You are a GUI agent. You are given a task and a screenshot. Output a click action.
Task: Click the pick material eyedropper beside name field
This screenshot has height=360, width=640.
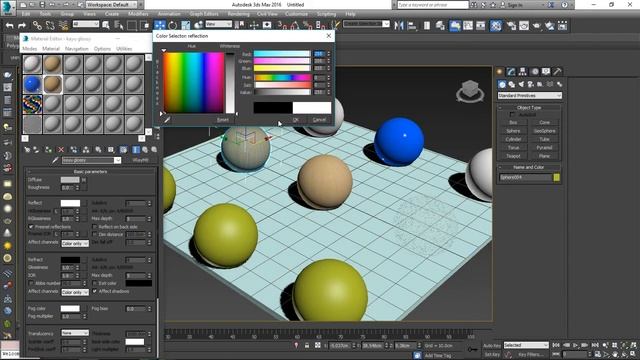click(x=55, y=160)
